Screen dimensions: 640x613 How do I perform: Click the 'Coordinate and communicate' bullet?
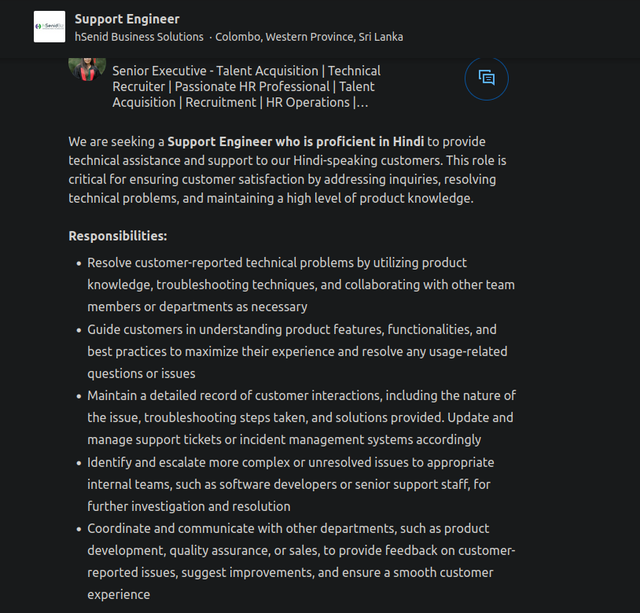(301, 562)
